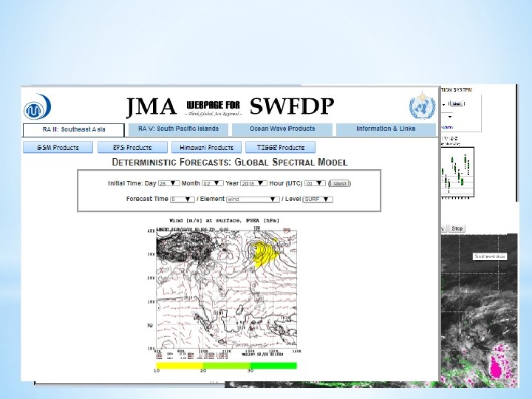Viewport: 532px width, 399px height.
Task: Open the RA II: Southeast Asia tab
Action: coord(74,129)
